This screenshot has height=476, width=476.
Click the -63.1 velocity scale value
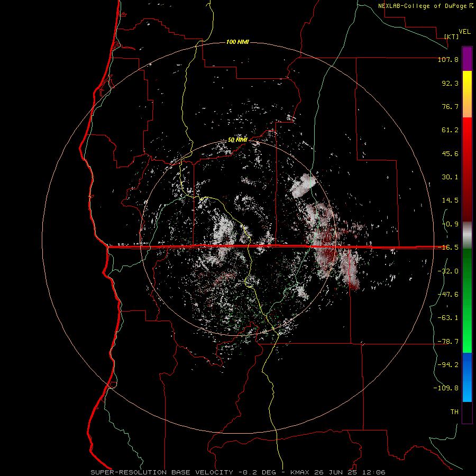(x=448, y=318)
